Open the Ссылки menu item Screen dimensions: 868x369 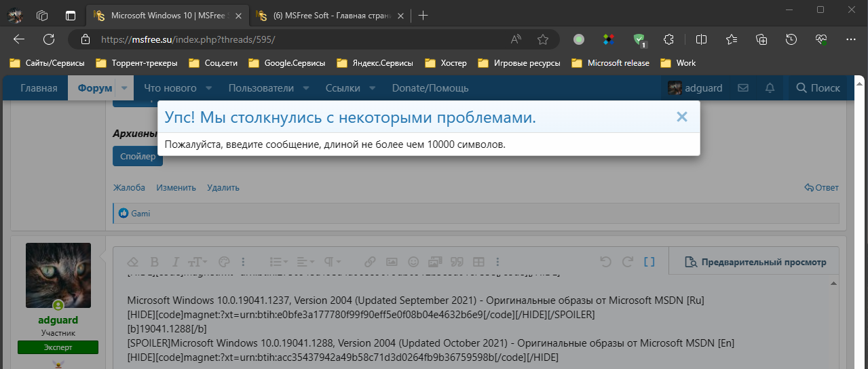pos(343,88)
